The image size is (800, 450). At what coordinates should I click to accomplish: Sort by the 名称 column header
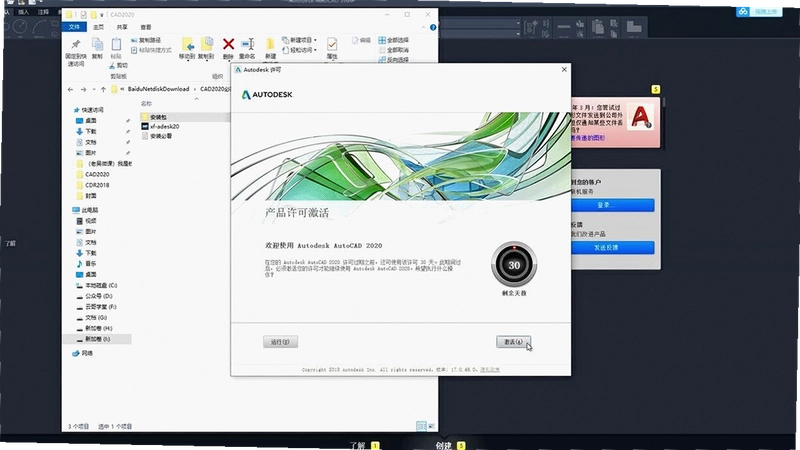coord(146,104)
